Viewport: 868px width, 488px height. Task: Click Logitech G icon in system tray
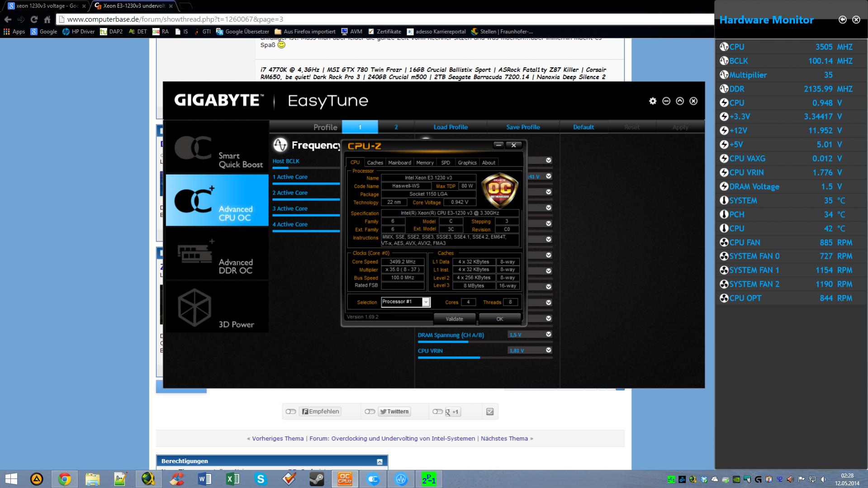[x=758, y=479]
